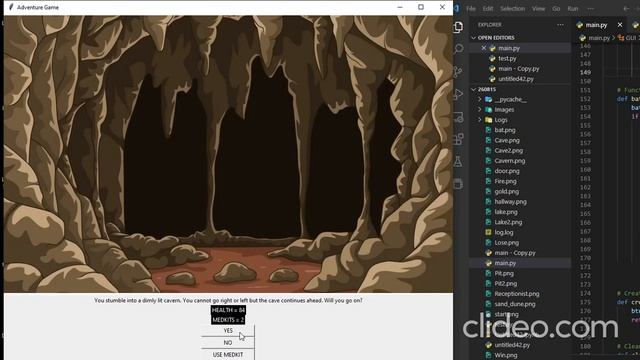Click the __pycache__ folder icon
The image size is (640, 360).
coord(489,99)
